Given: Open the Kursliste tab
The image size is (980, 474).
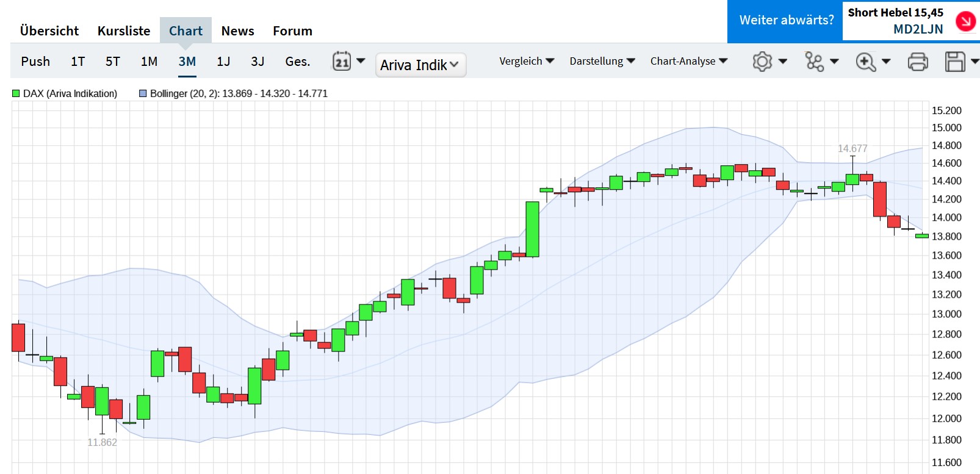Looking at the screenshot, I should [124, 31].
